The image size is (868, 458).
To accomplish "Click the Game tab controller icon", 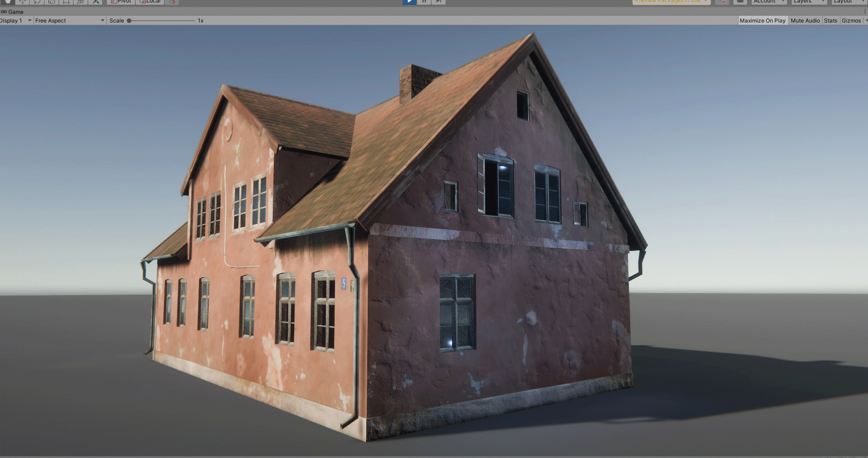I will click(x=4, y=12).
